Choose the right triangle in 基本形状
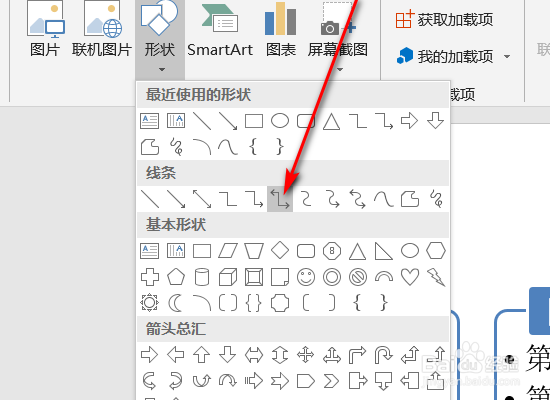The height and width of the screenshot is (400, 550). [384, 251]
